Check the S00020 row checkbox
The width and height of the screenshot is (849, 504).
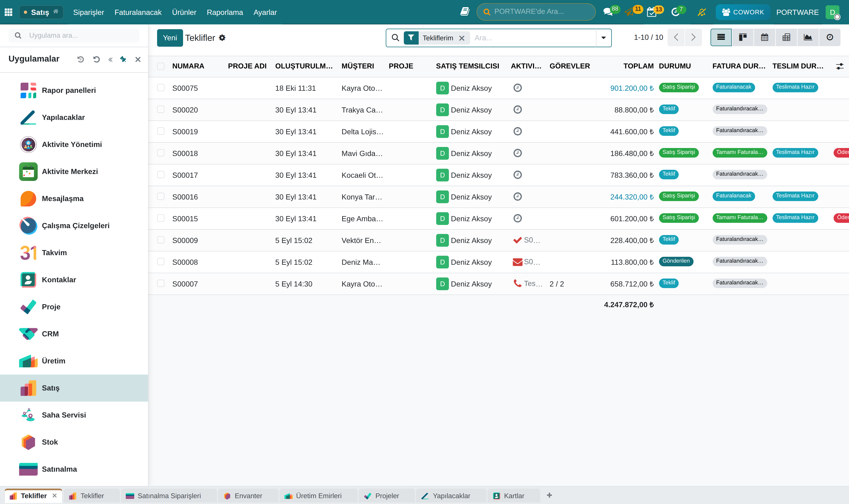tap(161, 109)
